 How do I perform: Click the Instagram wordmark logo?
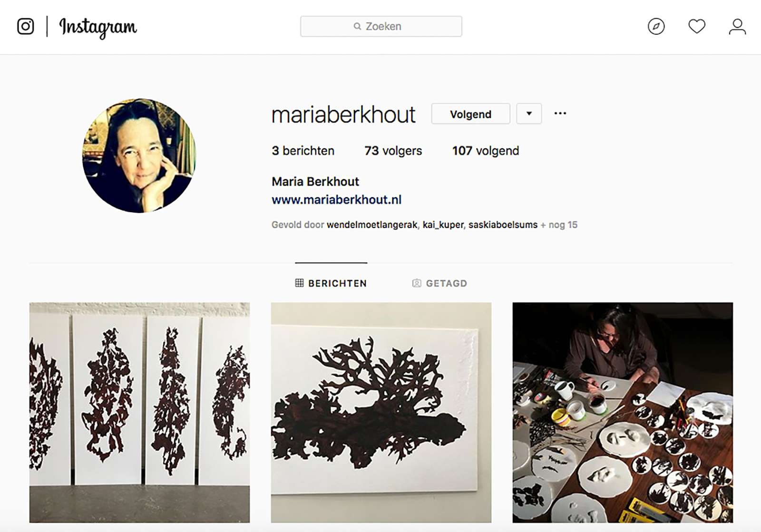[x=98, y=27]
